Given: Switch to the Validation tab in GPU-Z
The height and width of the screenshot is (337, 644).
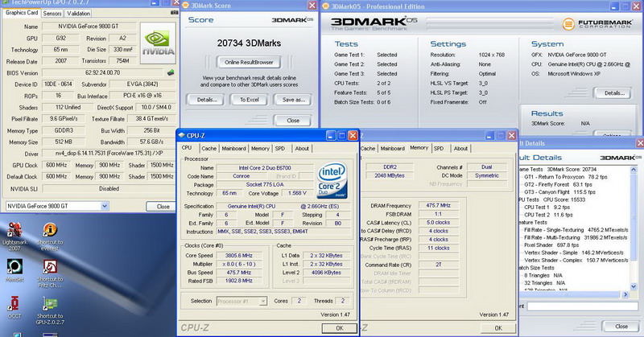Looking at the screenshot, I should point(78,13).
